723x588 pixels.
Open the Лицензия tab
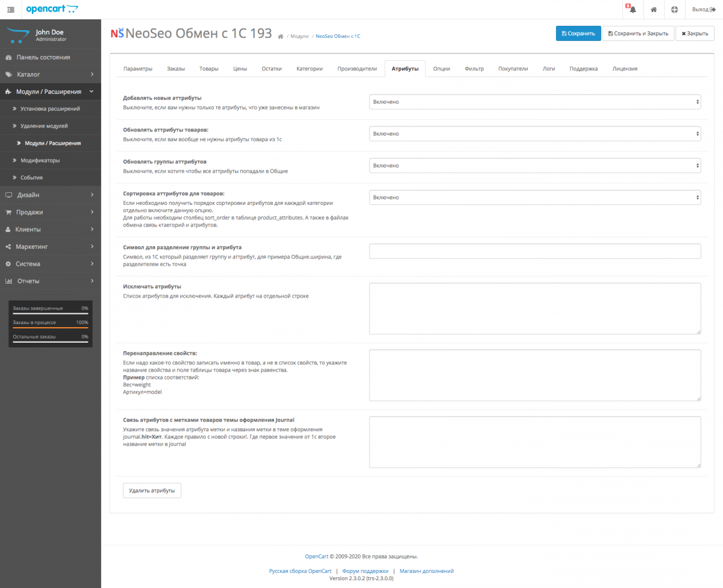(625, 69)
